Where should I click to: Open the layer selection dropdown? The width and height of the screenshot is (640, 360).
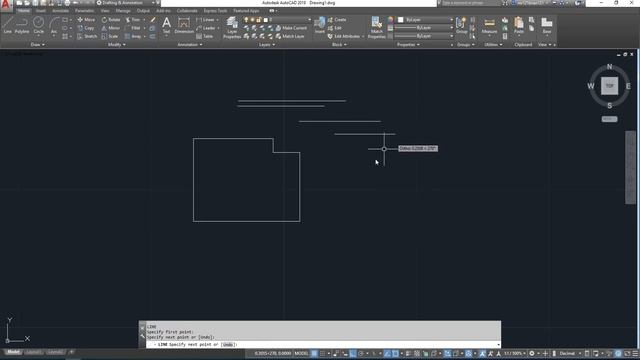278,20
